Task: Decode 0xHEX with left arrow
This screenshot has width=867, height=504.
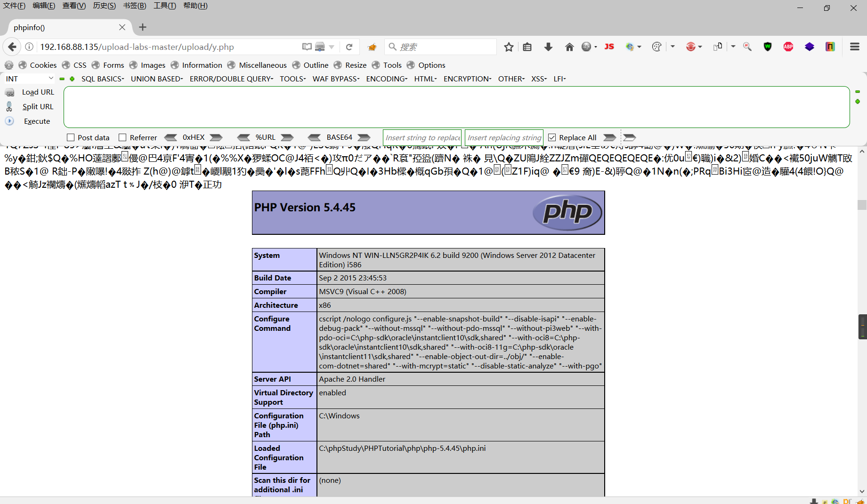Action: tap(170, 137)
